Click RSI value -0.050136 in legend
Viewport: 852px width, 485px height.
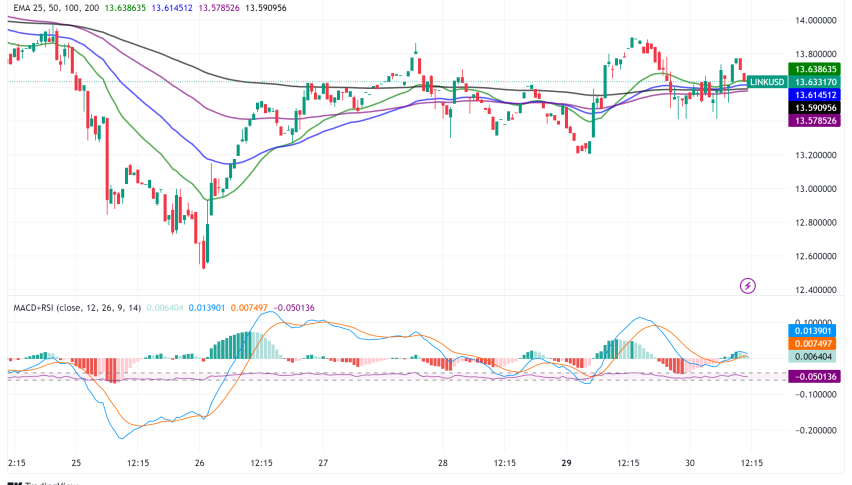[x=293, y=308]
